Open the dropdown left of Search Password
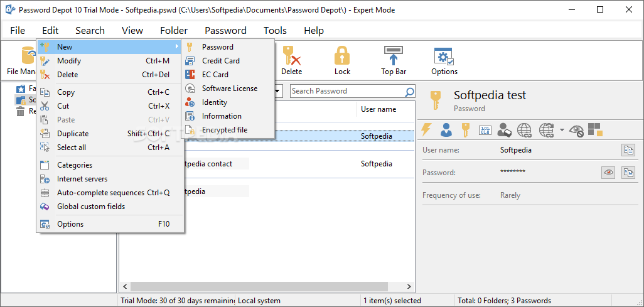Viewport: 644px width, 307px height. [278, 91]
